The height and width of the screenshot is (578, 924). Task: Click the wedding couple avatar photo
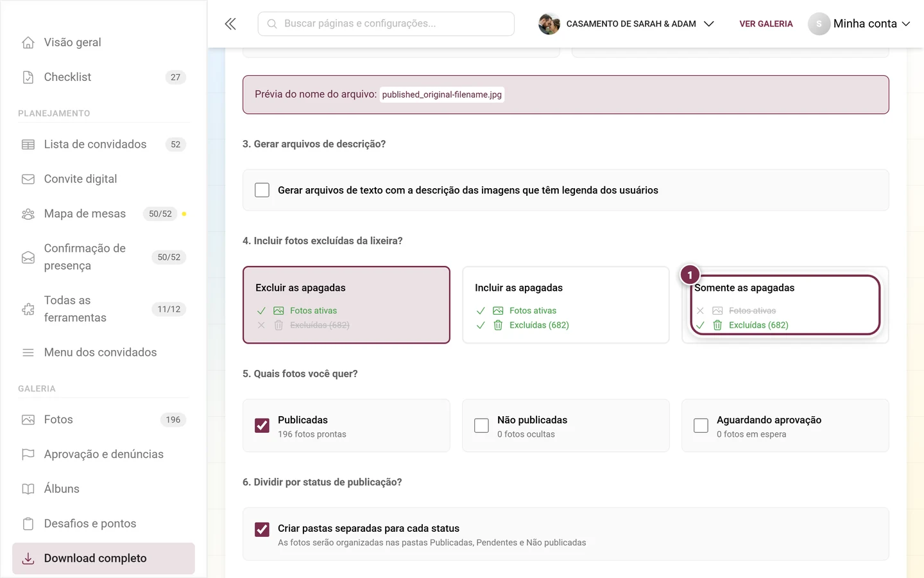[549, 24]
